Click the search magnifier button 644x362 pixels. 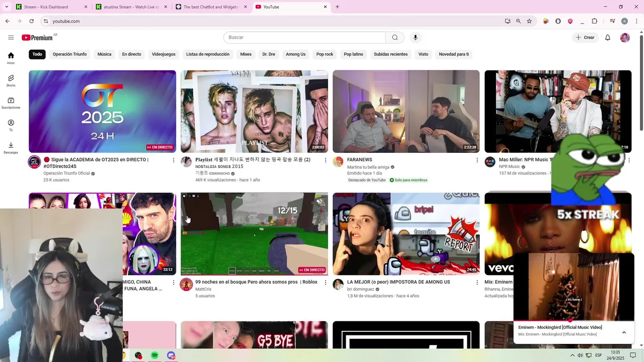point(395,37)
